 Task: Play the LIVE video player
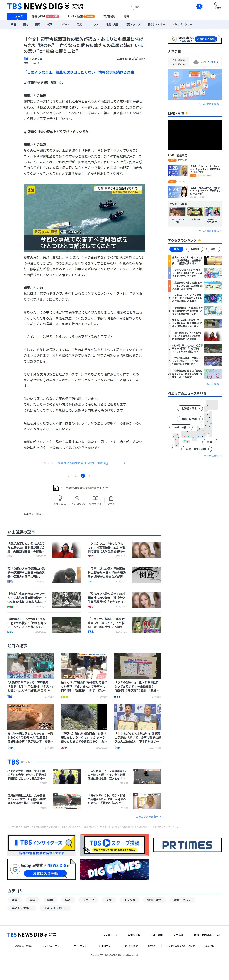coord(194,135)
